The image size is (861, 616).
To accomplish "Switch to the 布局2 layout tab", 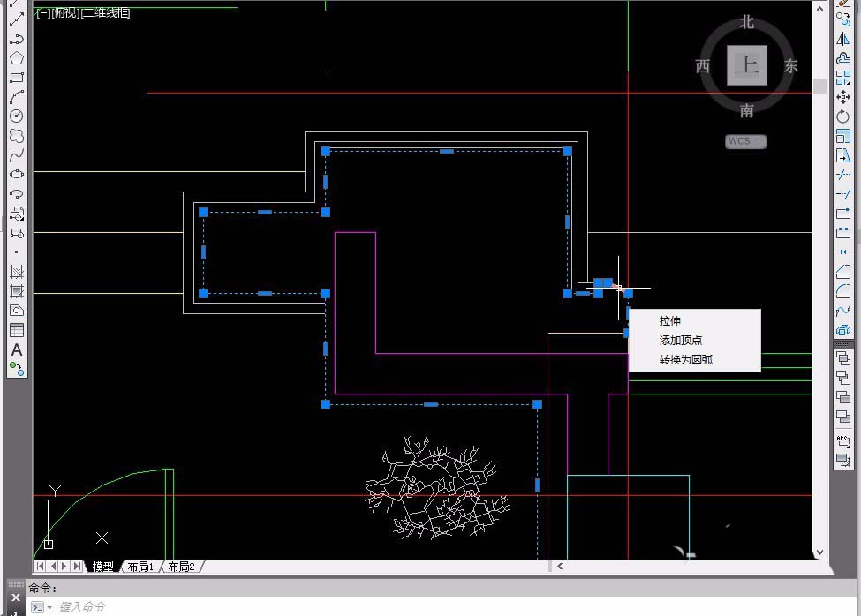I will coord(182,567).
